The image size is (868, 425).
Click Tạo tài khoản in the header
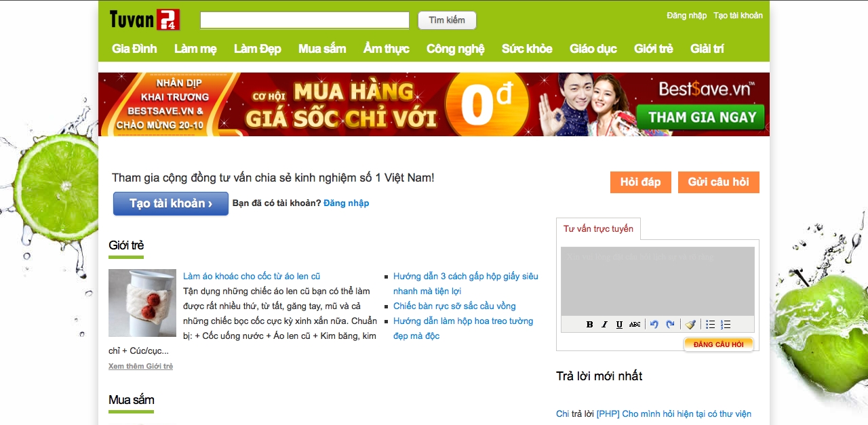point(738,16)
